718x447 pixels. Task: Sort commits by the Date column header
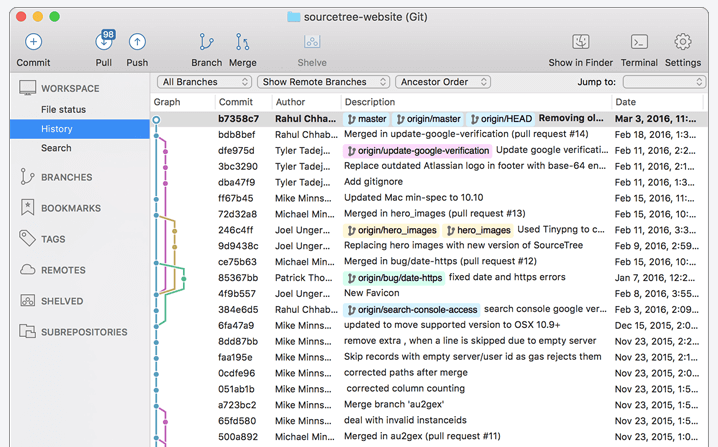tap(625, 102)
